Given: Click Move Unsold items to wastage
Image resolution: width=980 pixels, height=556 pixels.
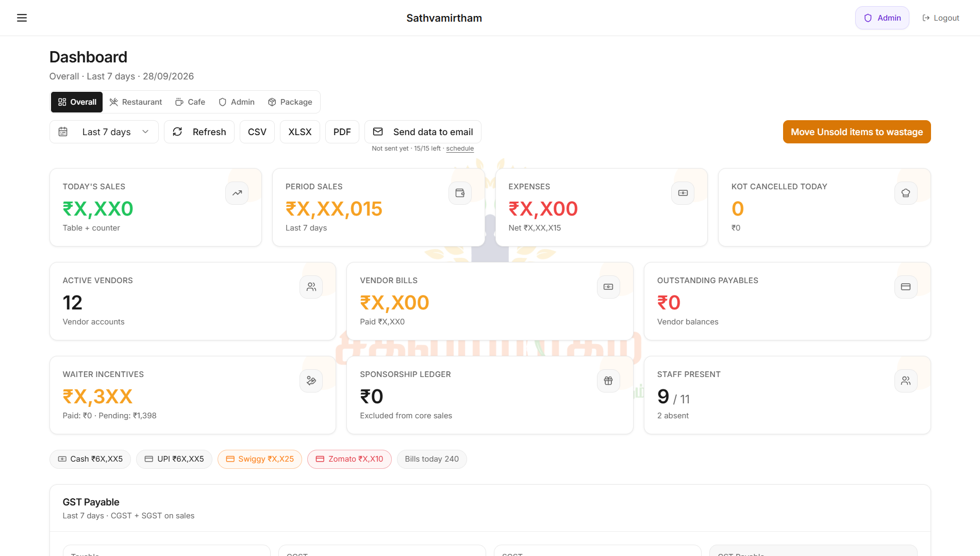Looking at the screenshot, I should (x=857, y=132).
